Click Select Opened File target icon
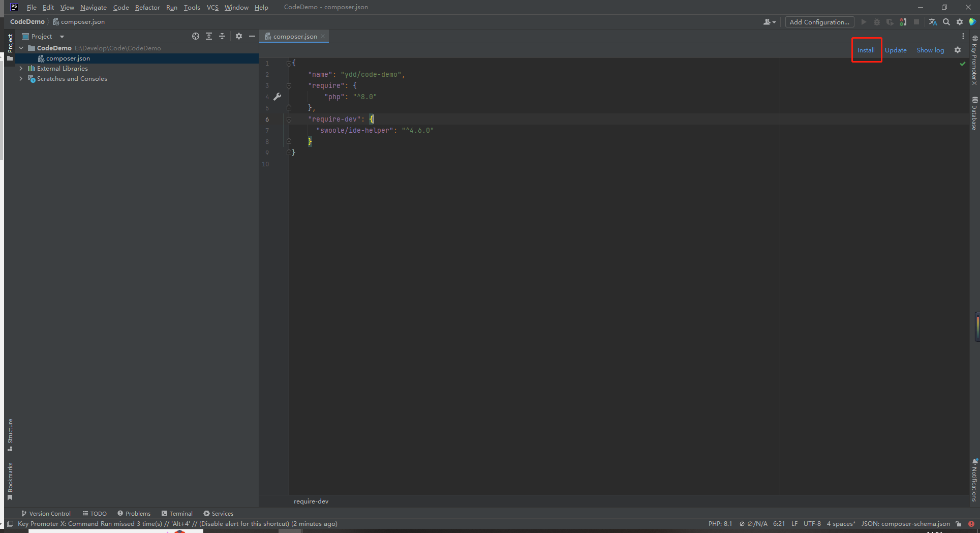 (x=196, y=36)
